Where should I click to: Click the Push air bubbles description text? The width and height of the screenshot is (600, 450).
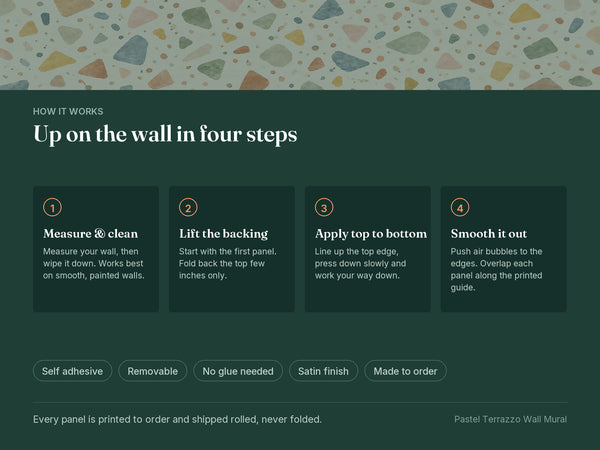[496, 269]
